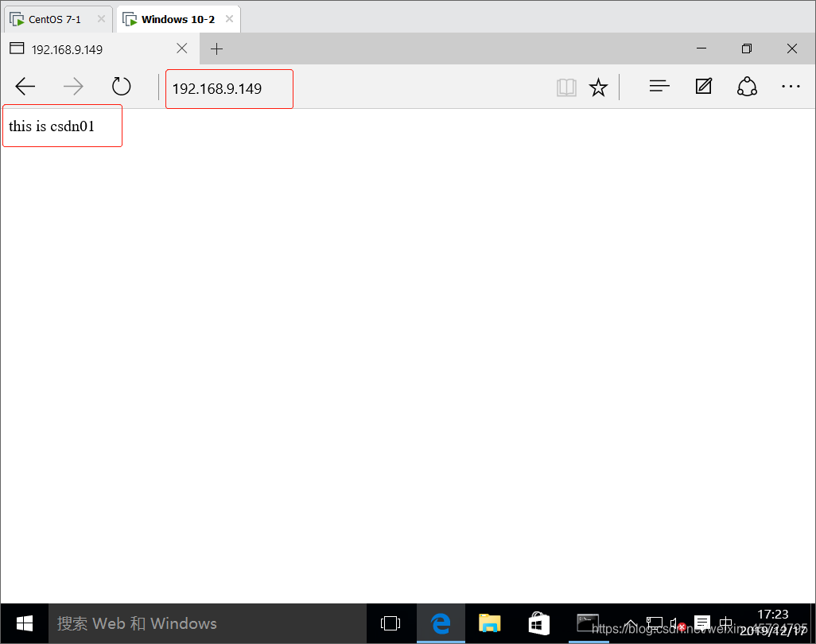Screen dimensions: 816x644
Task: Click the text this is csdn01
Action: point(52,126)
